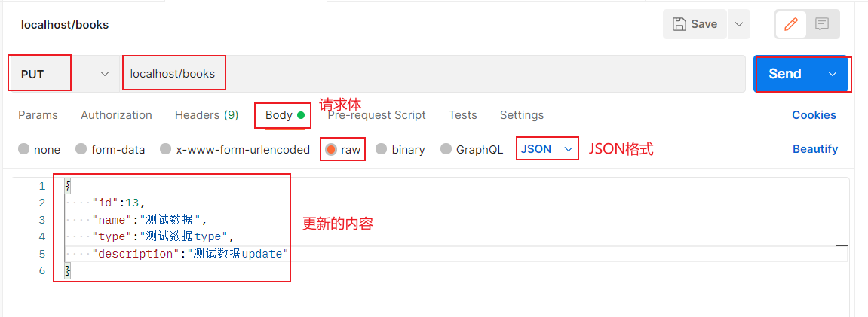Beautify the request body

pyautogui.click(x=815, y=149)
